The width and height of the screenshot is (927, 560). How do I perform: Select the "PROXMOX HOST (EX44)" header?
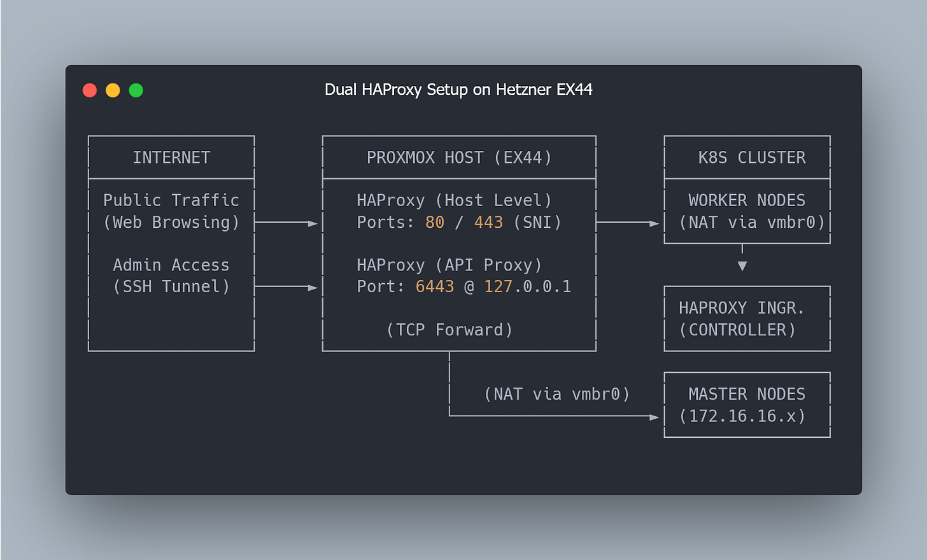click(459, 158)
